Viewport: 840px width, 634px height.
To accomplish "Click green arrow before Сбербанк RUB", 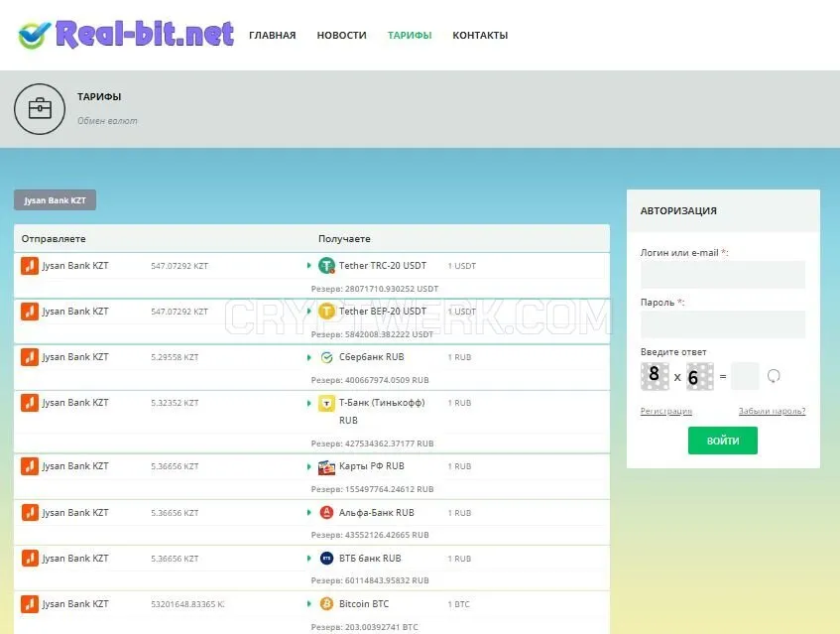I will (309, 357).
